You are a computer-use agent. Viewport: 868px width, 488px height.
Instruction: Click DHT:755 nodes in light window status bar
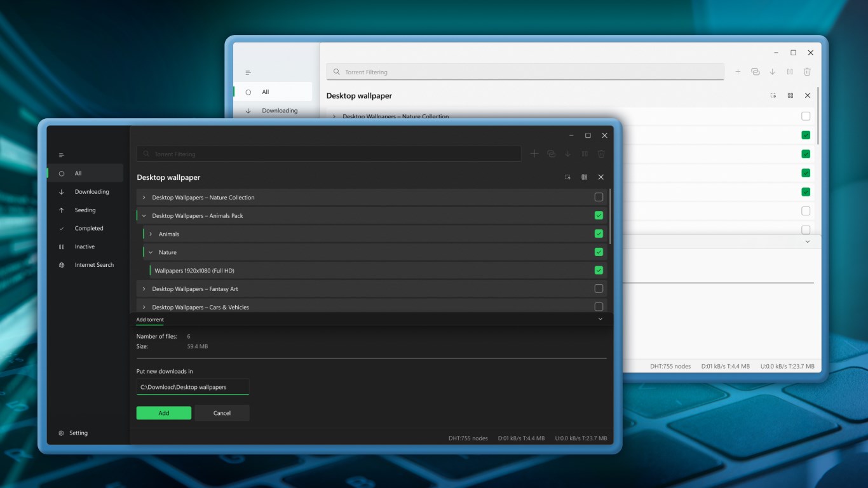(x=670, y=366)
